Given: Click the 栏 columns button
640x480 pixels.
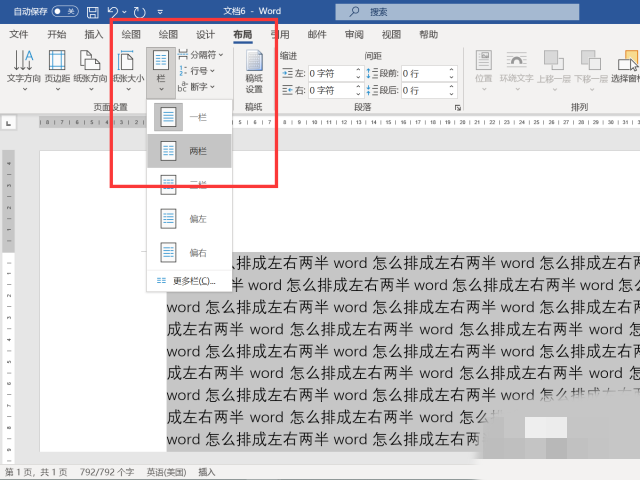Looking at the screenshot, I should coord(161,71).
